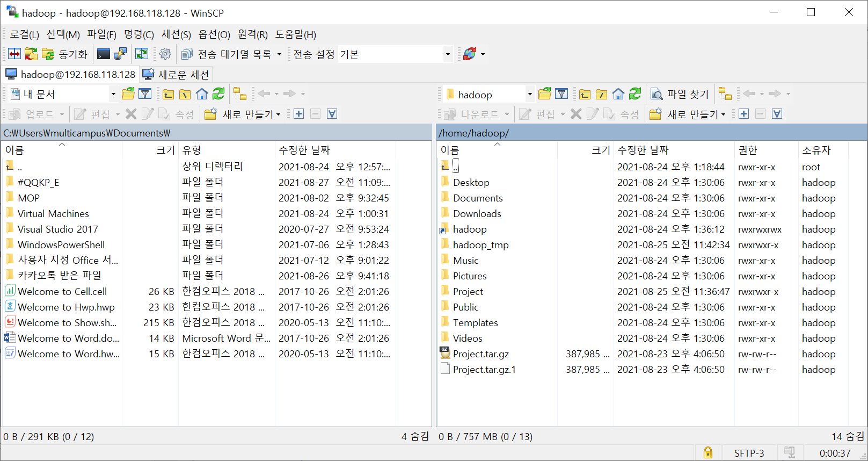Click local select files plus icon
The image size is (868, 461).
299,114
